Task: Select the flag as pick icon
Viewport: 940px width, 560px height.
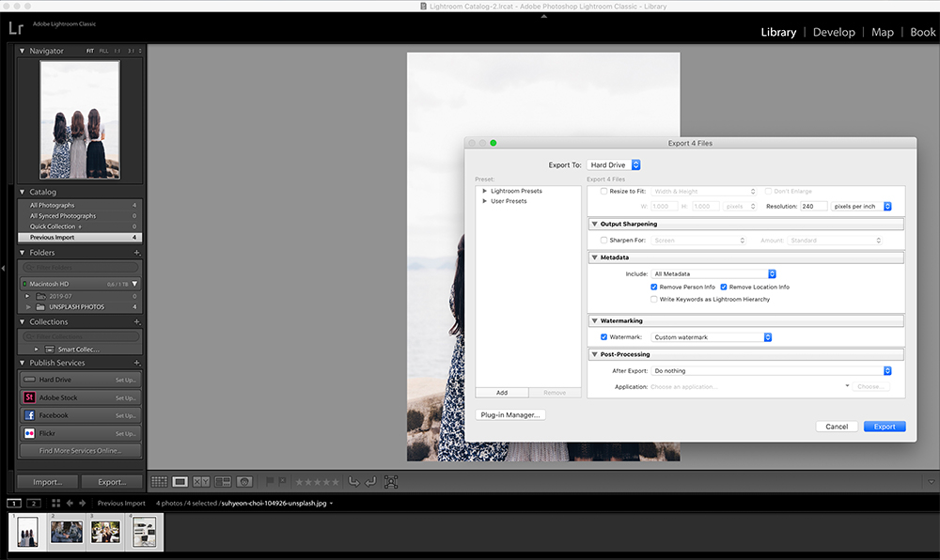Action: click(269, 481)
